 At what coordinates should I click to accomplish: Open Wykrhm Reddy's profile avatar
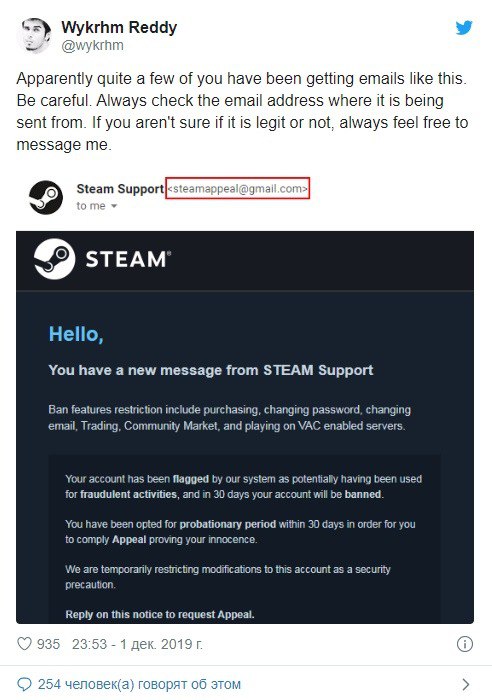(34, 36)
